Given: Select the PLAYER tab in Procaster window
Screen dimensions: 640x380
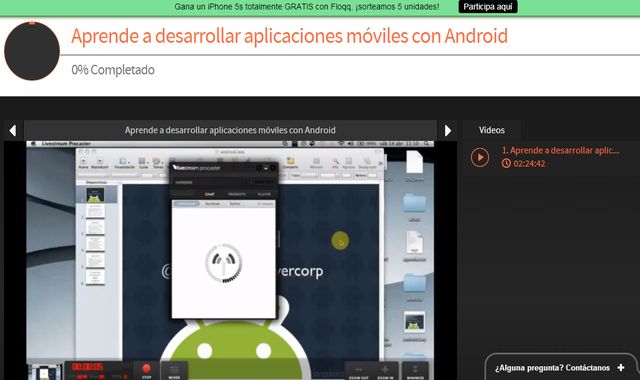Looking at the screenshot, I should click(x=264, y=194).
